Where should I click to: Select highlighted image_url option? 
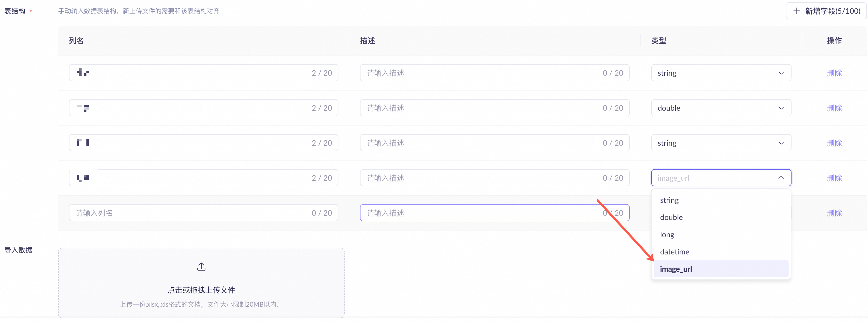(x=676, y=269)
